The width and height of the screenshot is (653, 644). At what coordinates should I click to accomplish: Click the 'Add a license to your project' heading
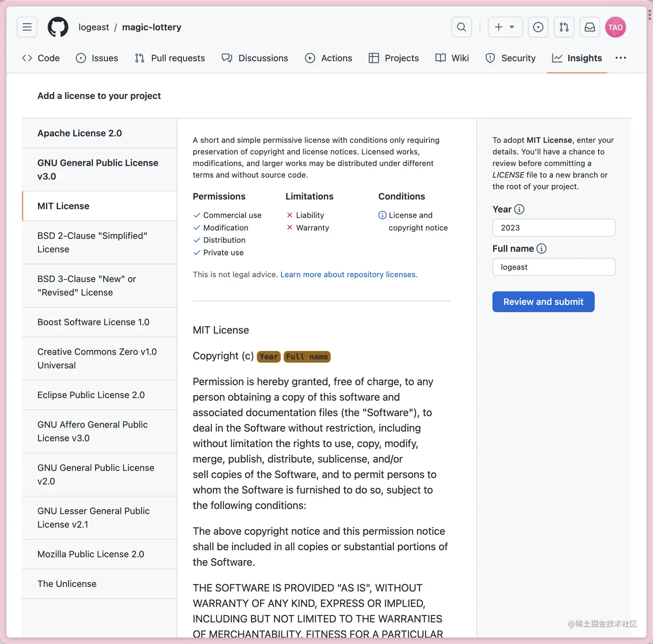[x=99, y=96]
